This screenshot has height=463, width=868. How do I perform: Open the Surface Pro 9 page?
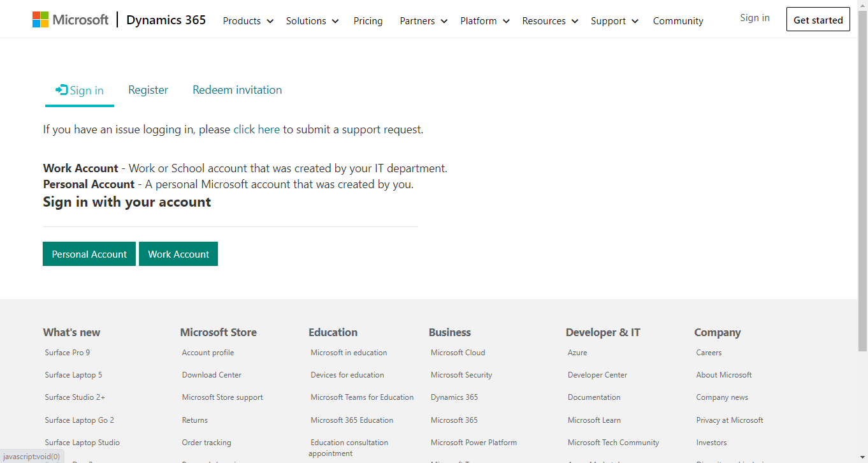[67, 352]
